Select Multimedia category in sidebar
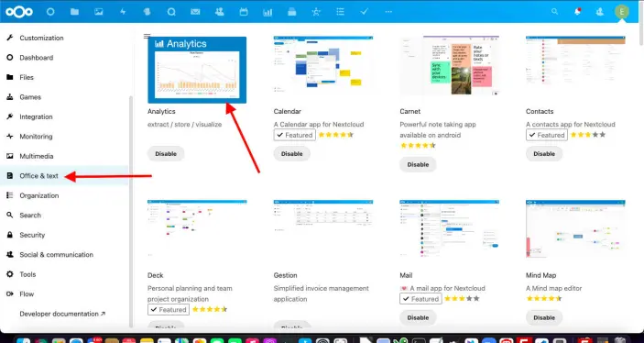The width and height of the screenshot is (644, 343). 64,156
